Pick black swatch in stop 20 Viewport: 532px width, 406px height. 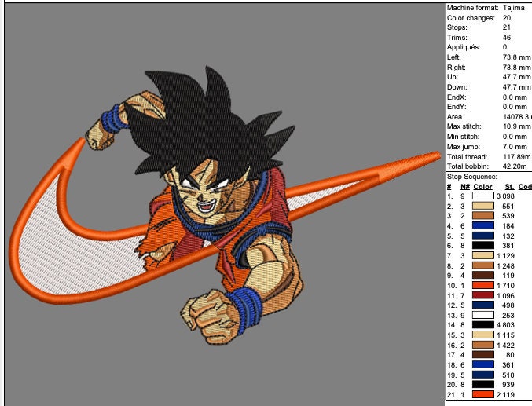coord(483,385)
